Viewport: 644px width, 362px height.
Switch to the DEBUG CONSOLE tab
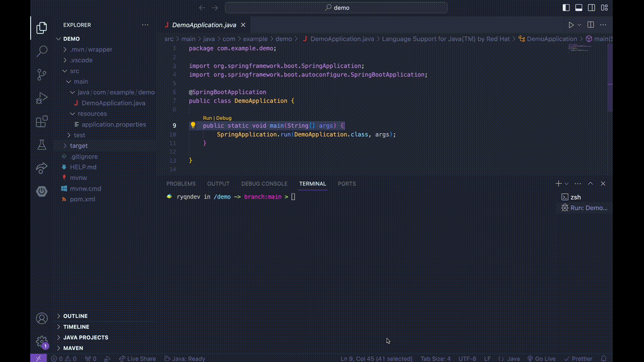264,184
